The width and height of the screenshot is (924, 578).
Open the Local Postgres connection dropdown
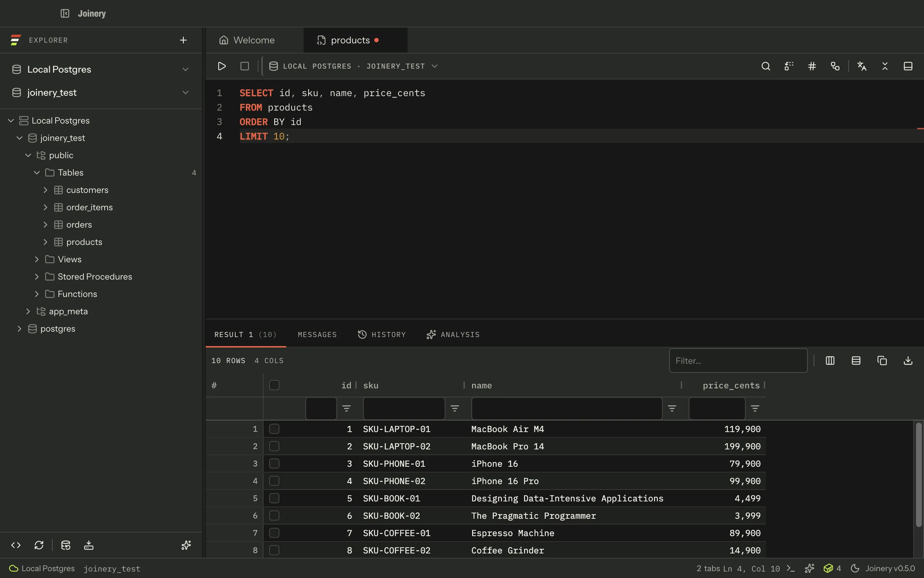[101, 69]
